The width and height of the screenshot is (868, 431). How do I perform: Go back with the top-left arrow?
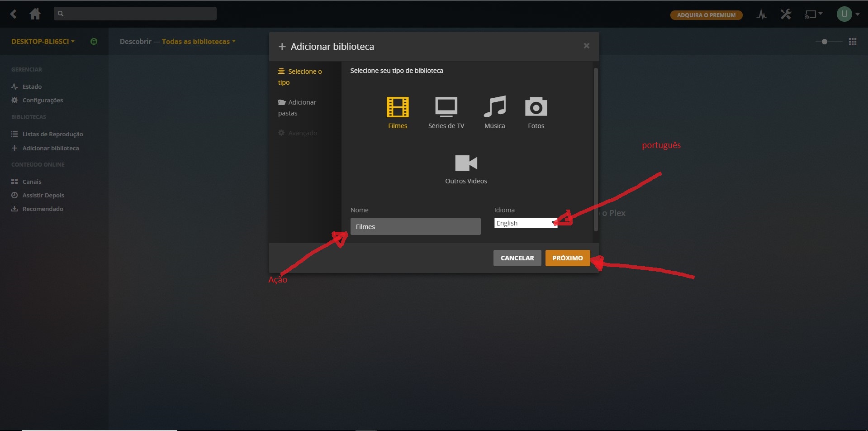14,14
